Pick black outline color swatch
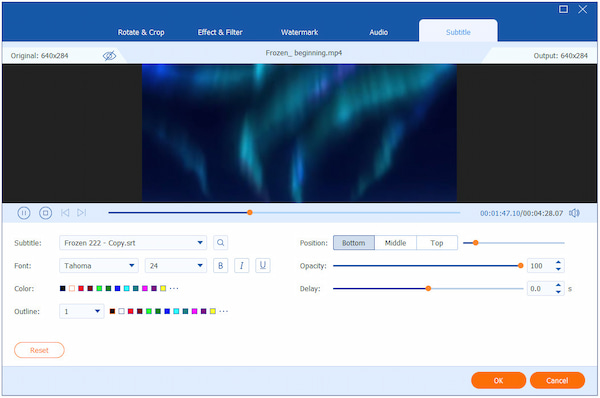Viewport: 600px width, 398px height. (112, 311)
